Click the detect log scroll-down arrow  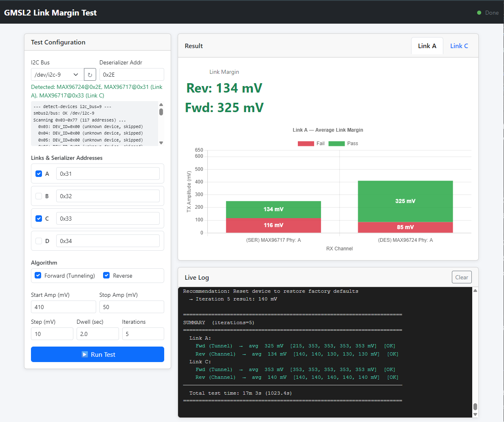161,143
